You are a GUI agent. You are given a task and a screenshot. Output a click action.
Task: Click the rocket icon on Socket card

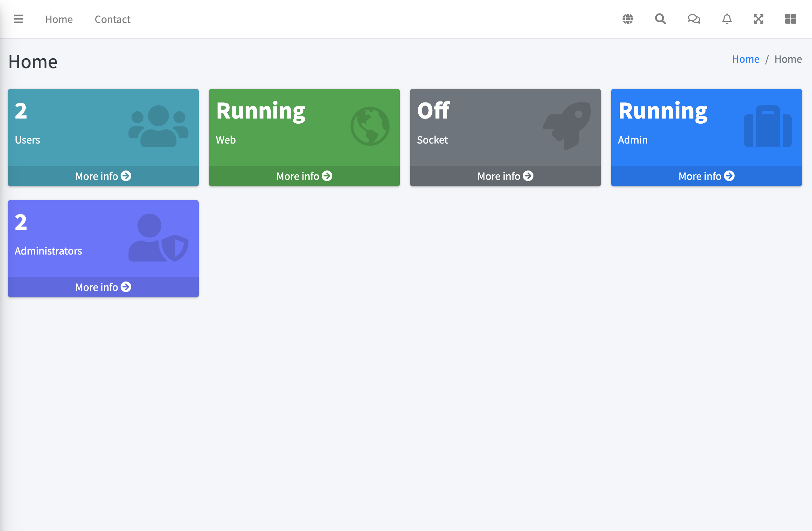tap(567, 126)
